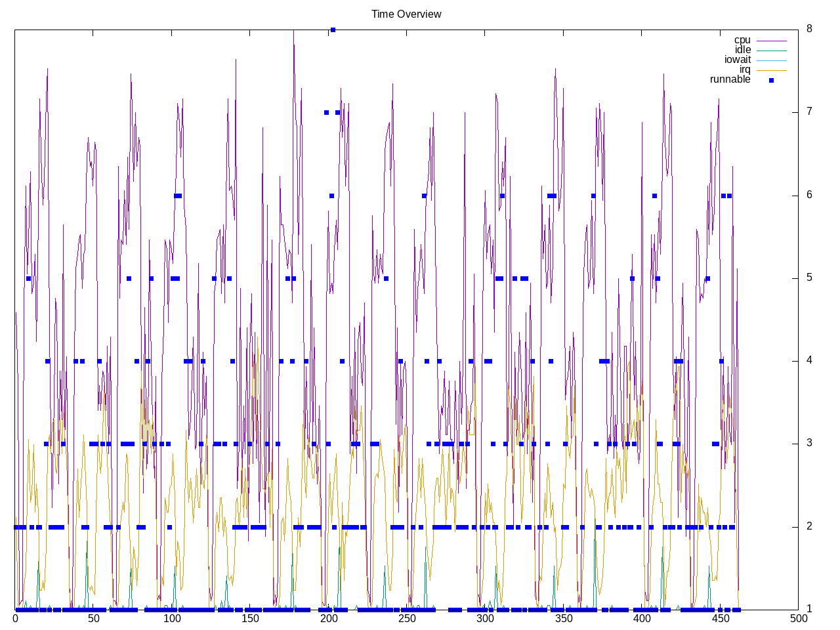Screen dimensions: 840x630
Task: Click the teal iowait line sample in legend
Action: click(x=771, y=60)
